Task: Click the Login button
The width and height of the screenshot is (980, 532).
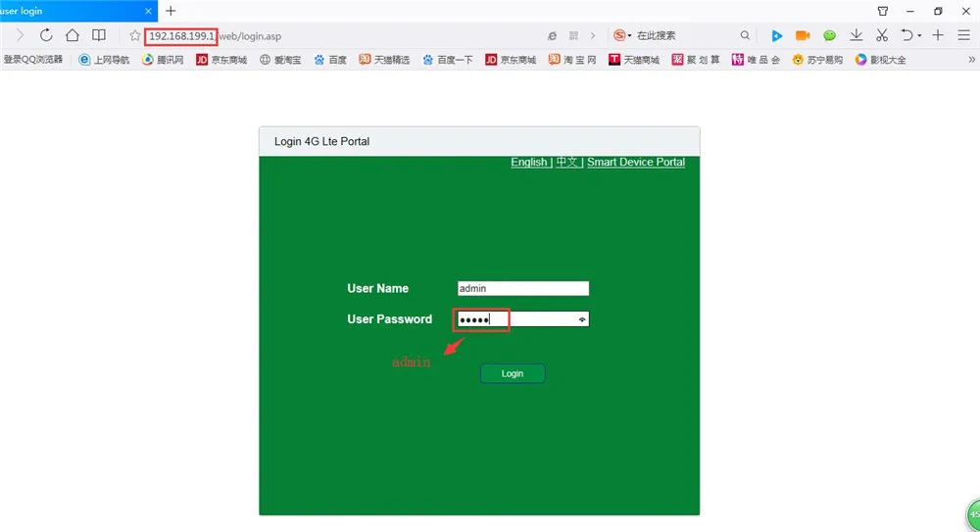Action: 513,373
